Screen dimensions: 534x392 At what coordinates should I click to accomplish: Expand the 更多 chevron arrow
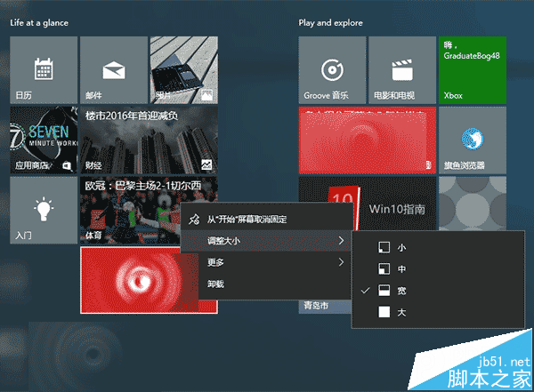(341, 262)
